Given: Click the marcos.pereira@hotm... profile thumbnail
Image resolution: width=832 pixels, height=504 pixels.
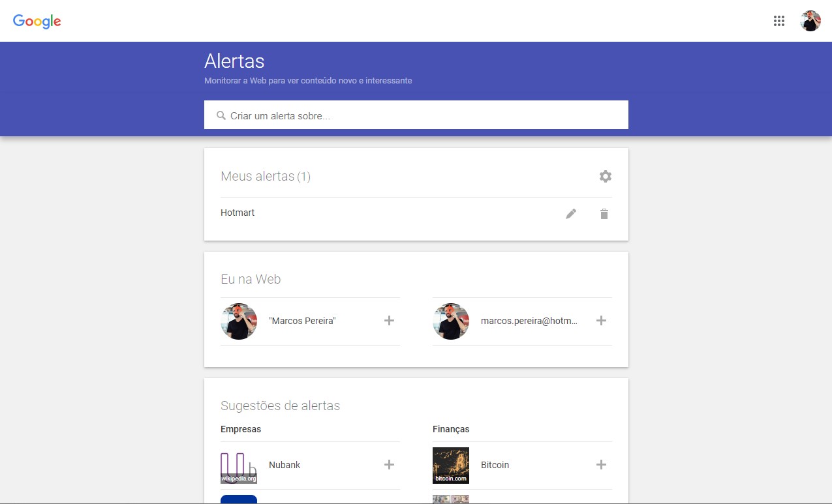Looking at the screenshot, I should coord(451,321).
